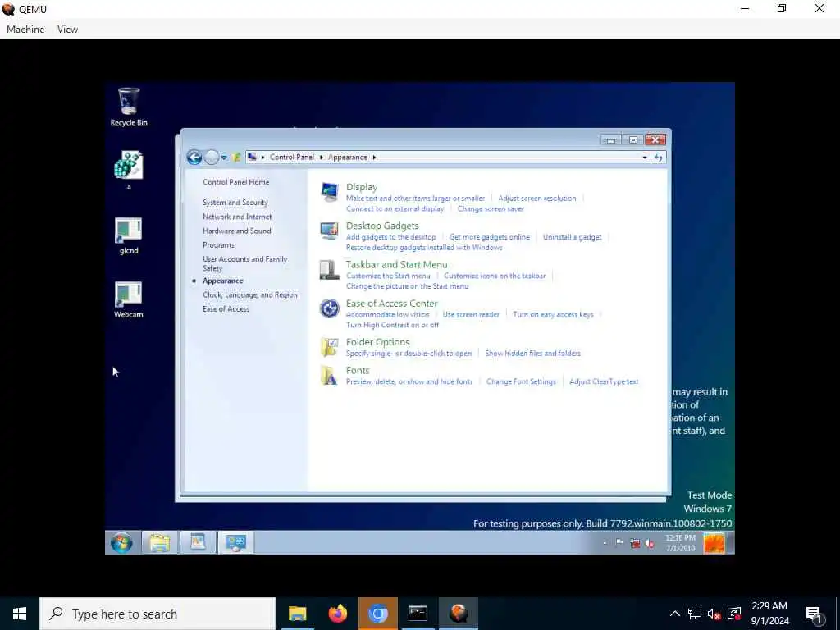Click Turn High Contrast on or off

coord(392,325)
